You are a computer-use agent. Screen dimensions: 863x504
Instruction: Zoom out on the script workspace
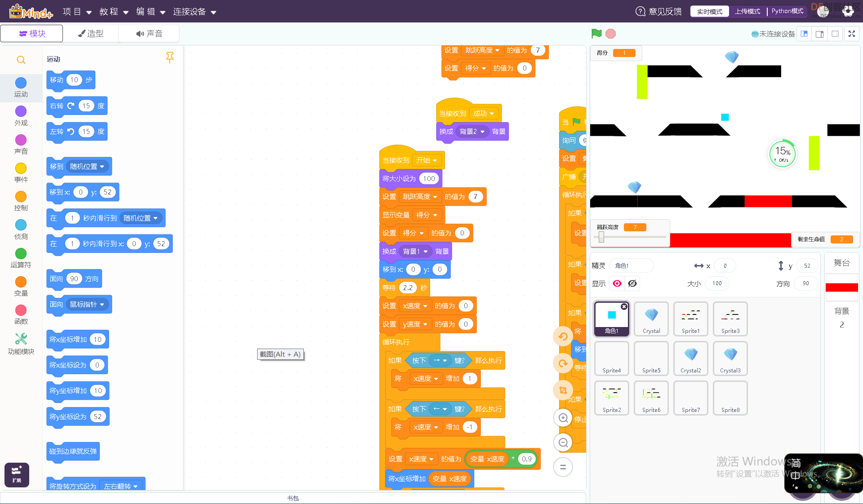click(x=563, y=442)
